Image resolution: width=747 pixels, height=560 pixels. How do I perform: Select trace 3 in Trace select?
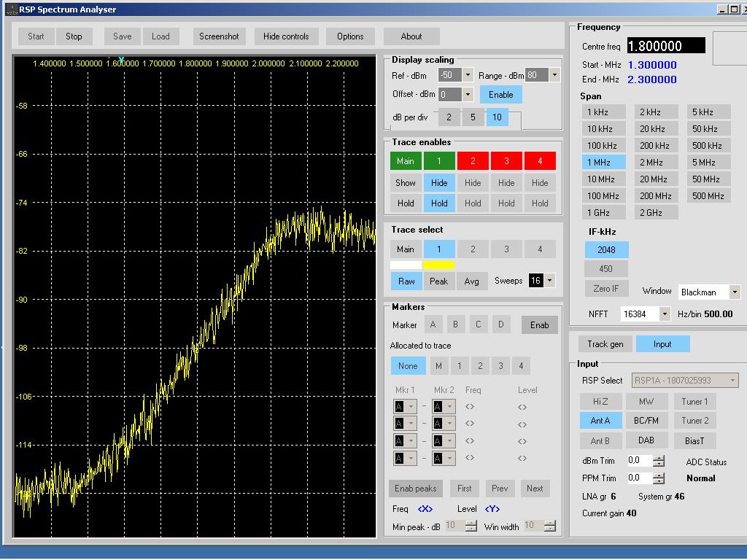pos(506,249)
